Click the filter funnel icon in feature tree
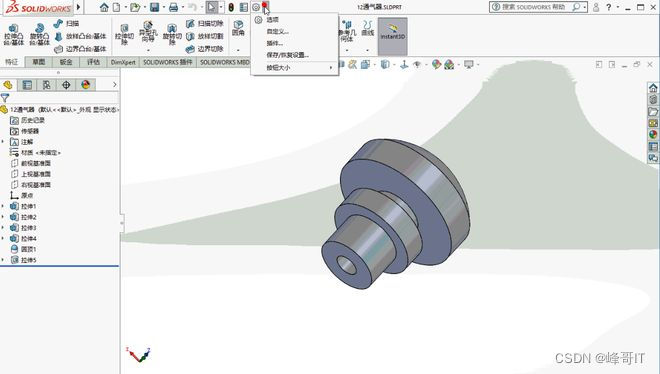Viewport: 660px width, 374px height. click(x=5, y=98)
